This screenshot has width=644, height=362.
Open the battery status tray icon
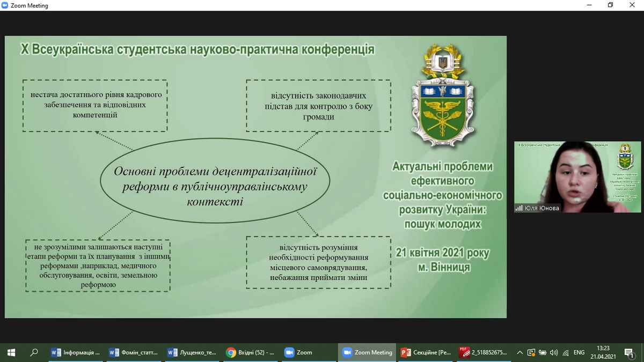pos(543,352)
